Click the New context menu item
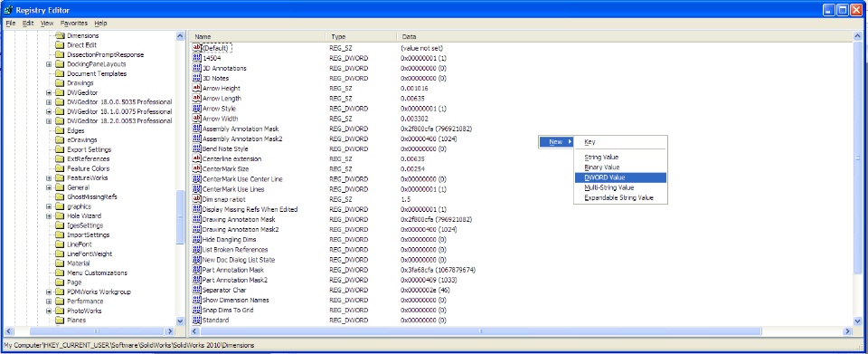The image size is (868, 354). coord(556,142)
